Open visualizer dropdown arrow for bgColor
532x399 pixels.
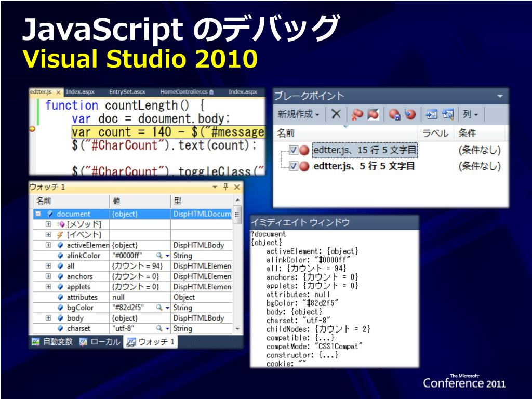tap(168, 308)
